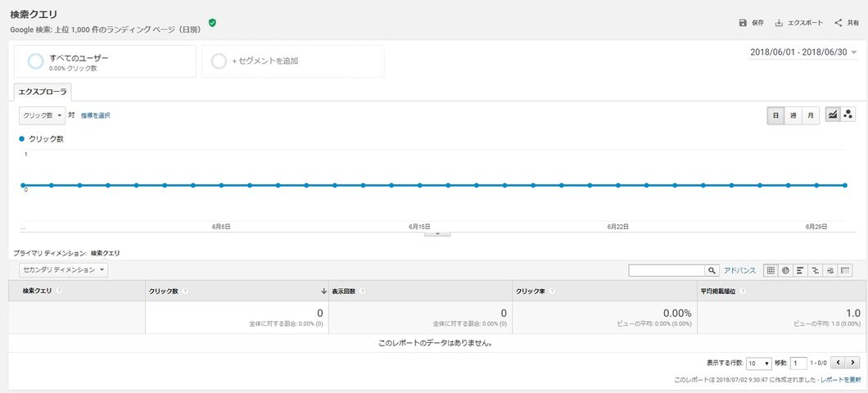Image resolution: width=868 pixels, height=393 pixels.
Task: Expand the セカンダリ ディメンション dropdown
Action: pos(63,269)
